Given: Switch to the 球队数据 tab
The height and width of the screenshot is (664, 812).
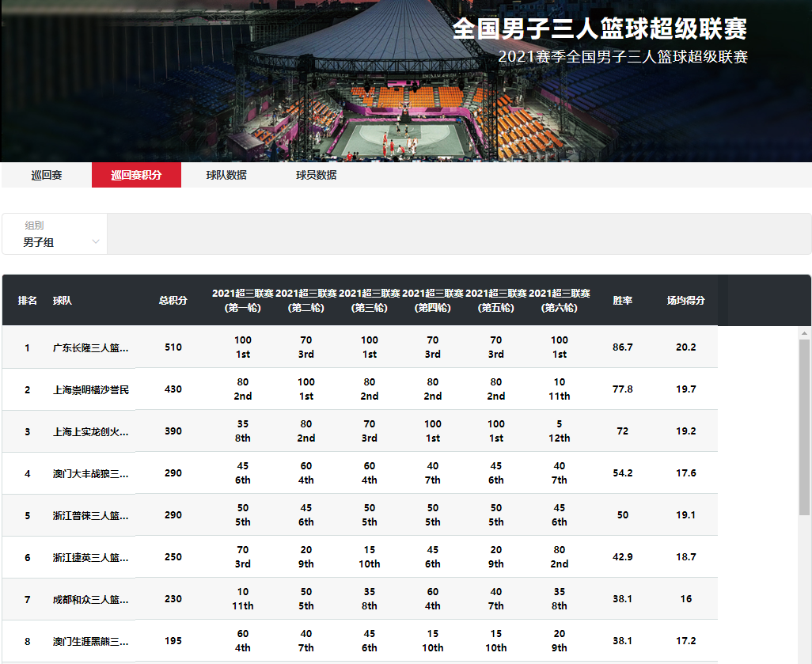Looking at the screenshot, I should click(x=226, y=175).
